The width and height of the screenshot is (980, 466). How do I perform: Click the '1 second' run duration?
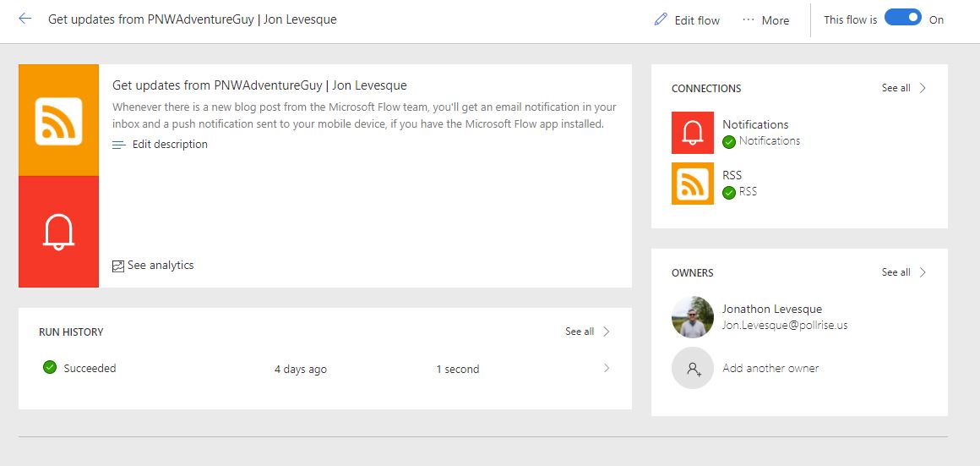458,370
